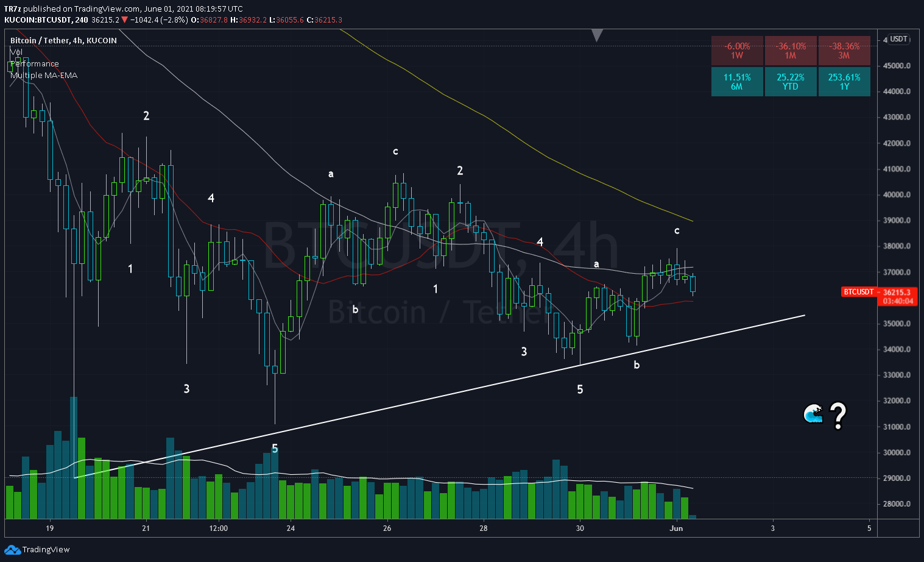Click the L:36055.6 low value

(286, 20)
